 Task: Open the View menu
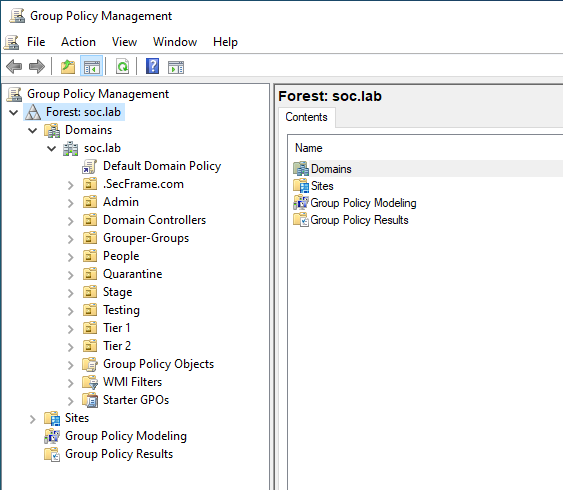(124, 42)
